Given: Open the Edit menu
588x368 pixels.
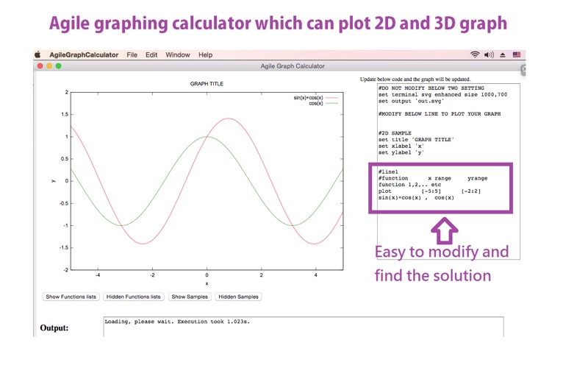Looking at the screenshot, I should 151,54.
